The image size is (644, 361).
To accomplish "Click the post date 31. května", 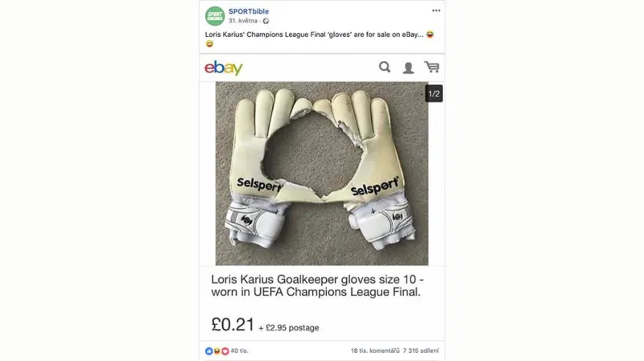I will click(x=243, y=21).
